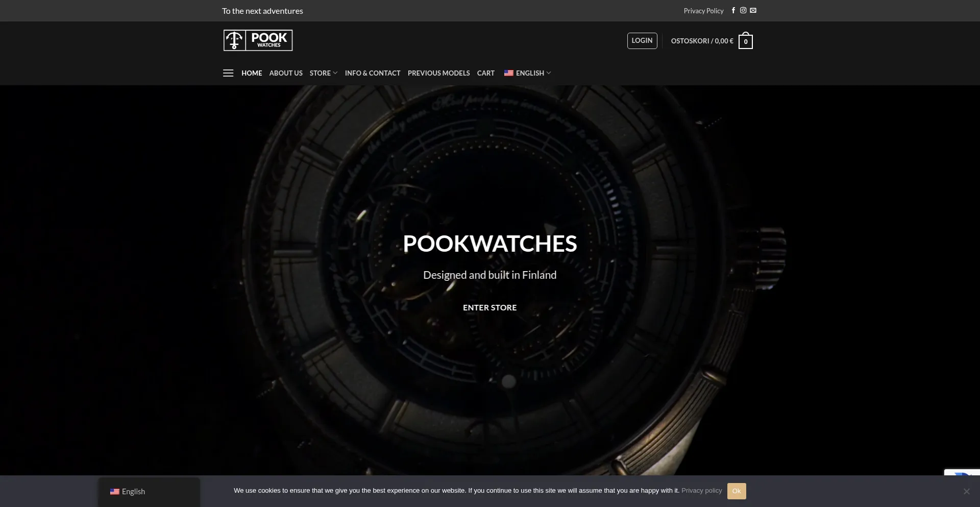Go to About Us page
Viewport: 980px width, 507px height.
(286, 73)
